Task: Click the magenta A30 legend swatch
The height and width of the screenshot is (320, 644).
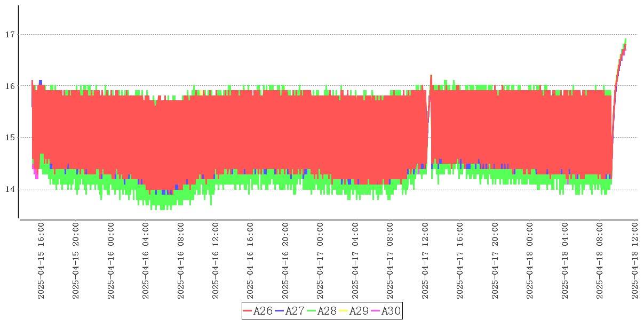Action: 376,311
